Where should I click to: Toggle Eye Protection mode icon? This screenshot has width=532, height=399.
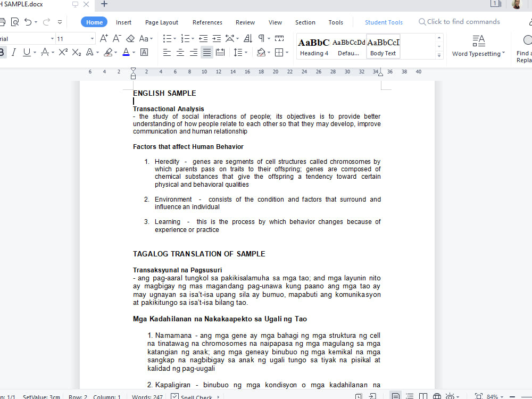[450, 396]
